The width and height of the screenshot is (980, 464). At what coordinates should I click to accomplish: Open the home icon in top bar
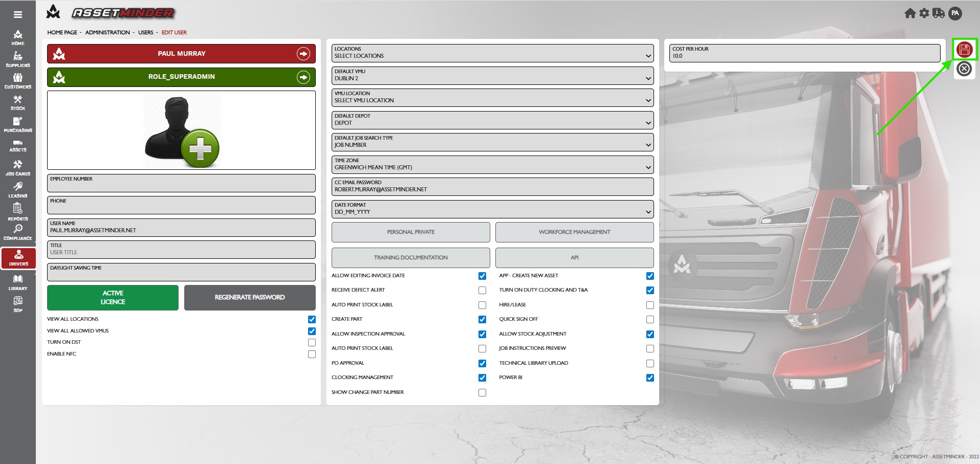909,13
